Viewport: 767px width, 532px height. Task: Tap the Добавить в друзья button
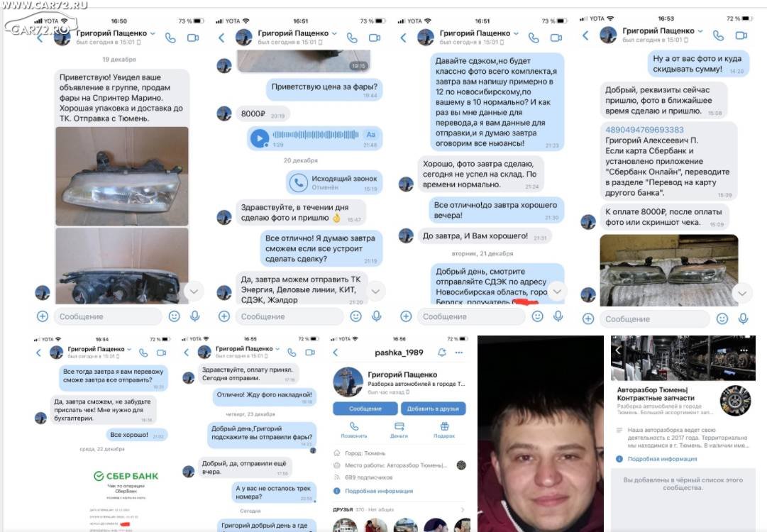click(x=433, y=409)
